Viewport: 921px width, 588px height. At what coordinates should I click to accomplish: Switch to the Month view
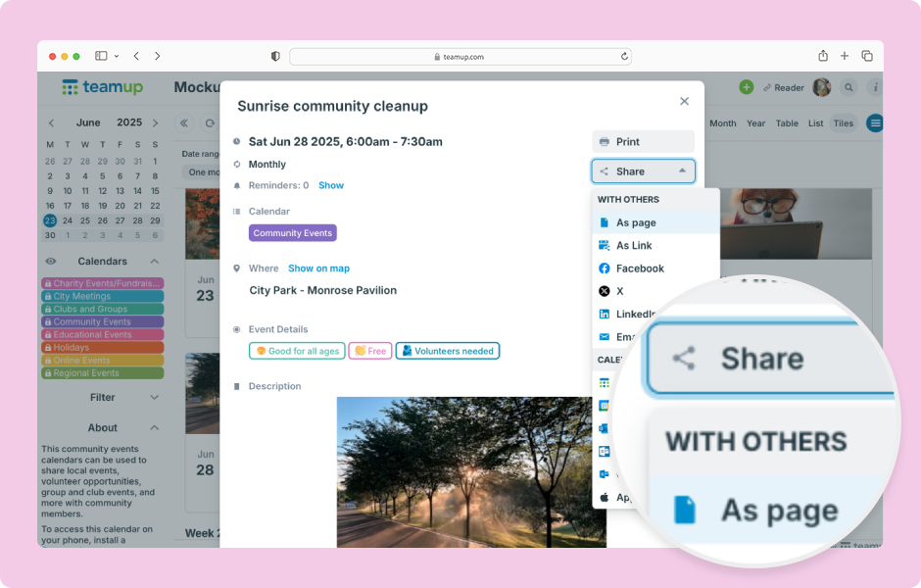coord(722,123)
